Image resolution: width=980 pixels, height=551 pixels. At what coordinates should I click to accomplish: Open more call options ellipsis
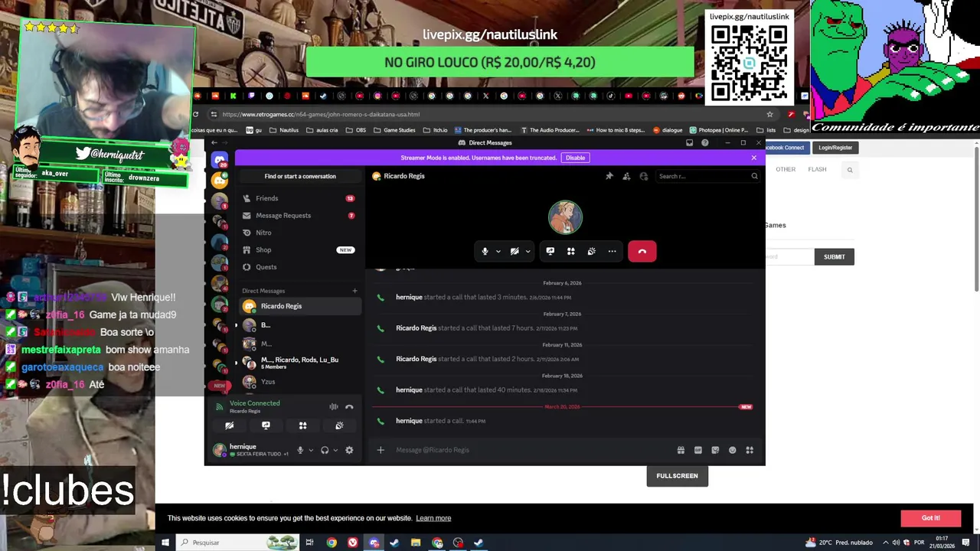pos(612,251)
